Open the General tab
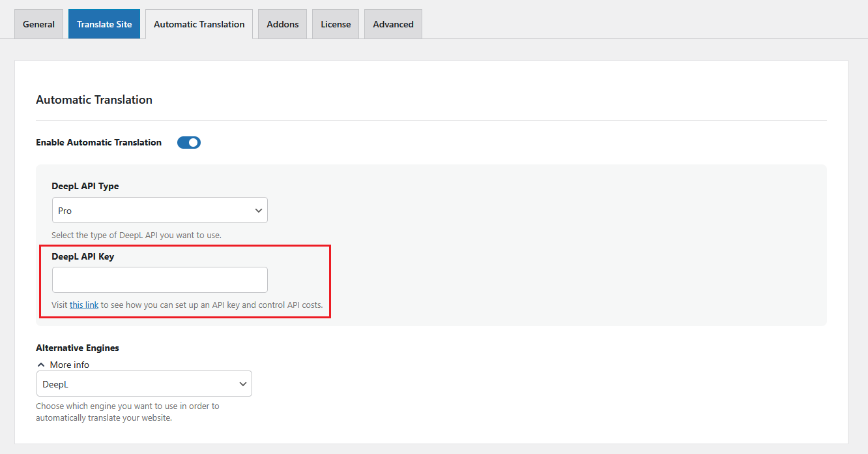Screen dimensions: 868x454 (x=38, y=24)
